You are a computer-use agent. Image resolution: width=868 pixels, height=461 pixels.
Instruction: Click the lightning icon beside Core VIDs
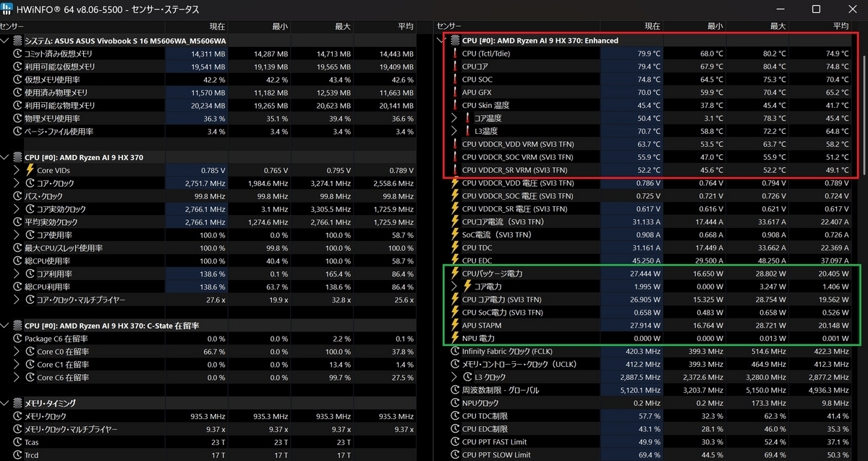(30, 170)
